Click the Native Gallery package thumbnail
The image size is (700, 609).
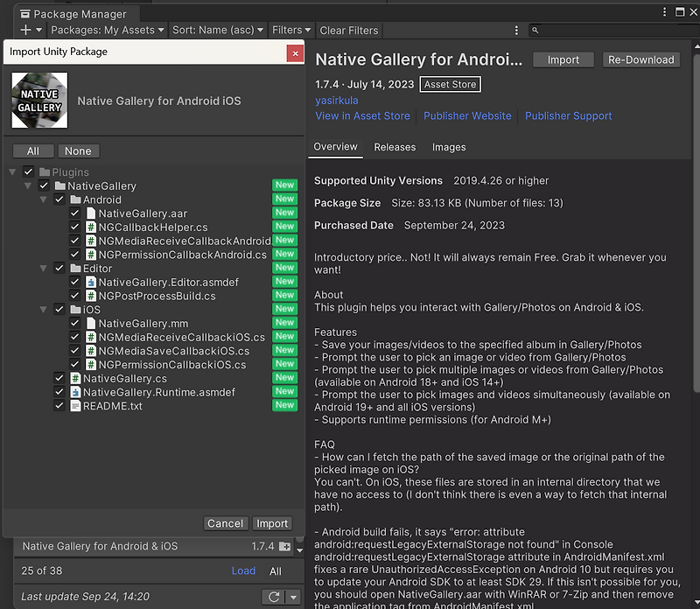(39, 101)
